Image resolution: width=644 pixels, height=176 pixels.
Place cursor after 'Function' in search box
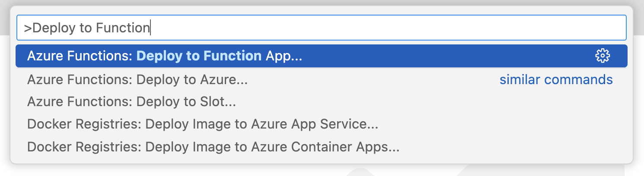(150, 28)
